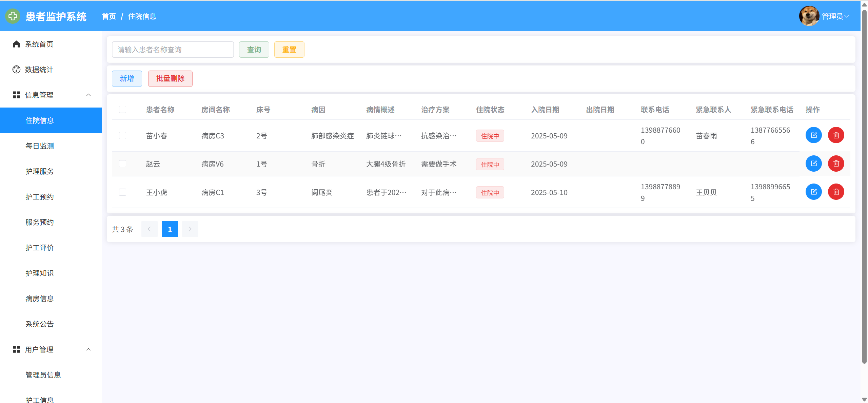The width and height of the screenshot is (868, 403).
Task: Open 数据统计 via the dashboard icon
Action: [x=16, y=70]
